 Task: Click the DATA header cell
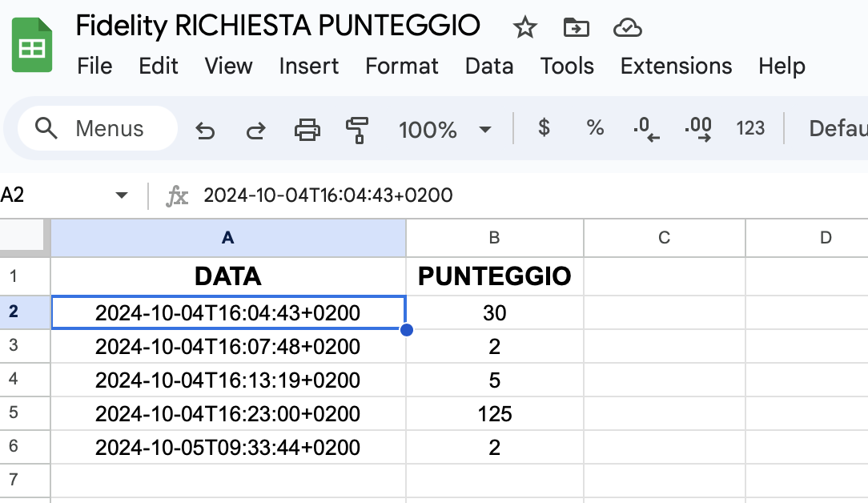[228, 276]
